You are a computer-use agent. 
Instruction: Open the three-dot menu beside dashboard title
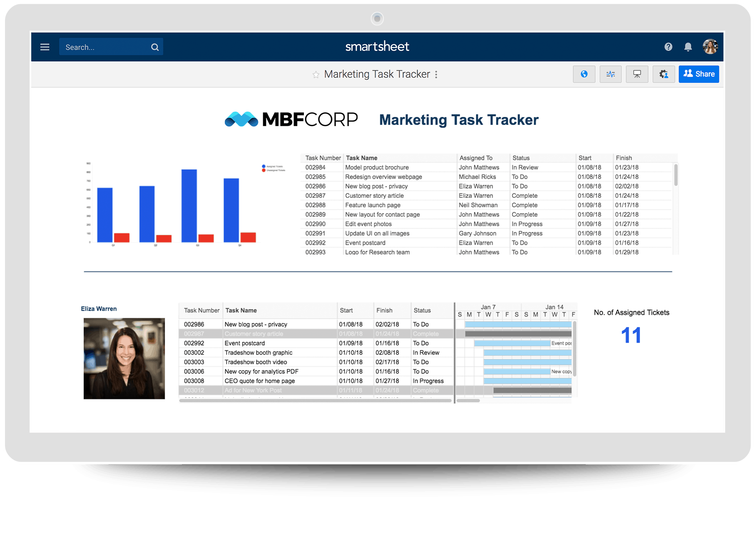(x=436, y=75)
